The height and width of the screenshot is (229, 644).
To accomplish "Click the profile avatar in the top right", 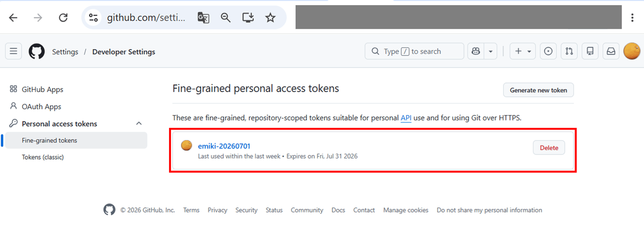I will pos(632,51).
